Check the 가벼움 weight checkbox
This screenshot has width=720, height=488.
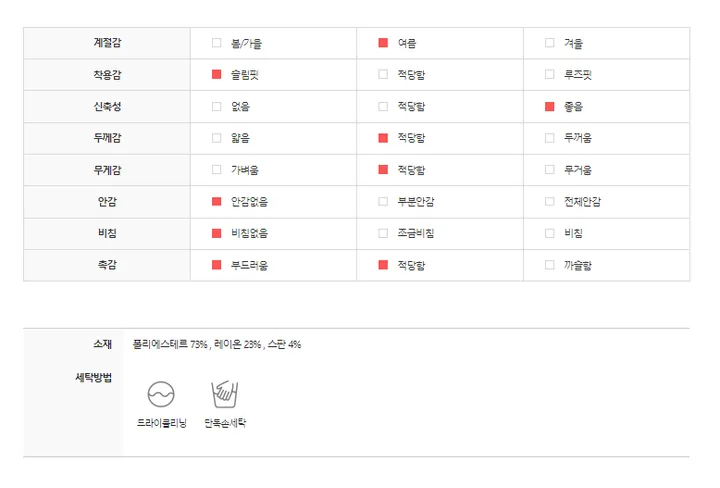point(216,170)
